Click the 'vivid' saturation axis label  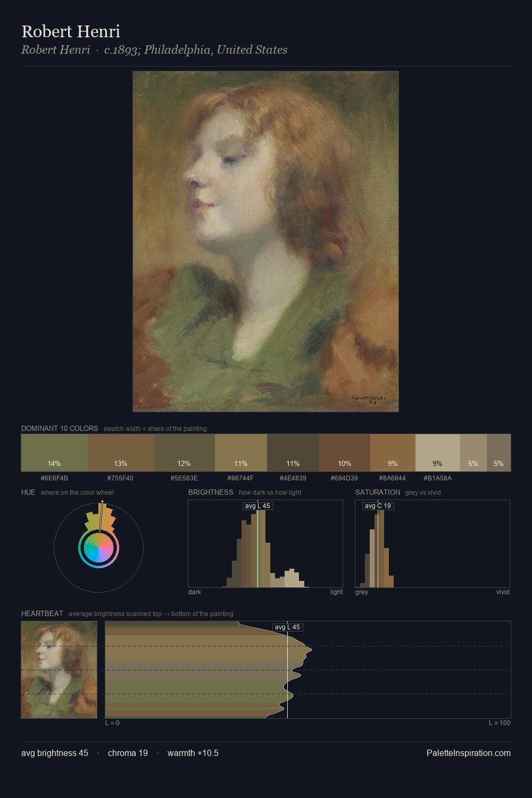[503, 592]
